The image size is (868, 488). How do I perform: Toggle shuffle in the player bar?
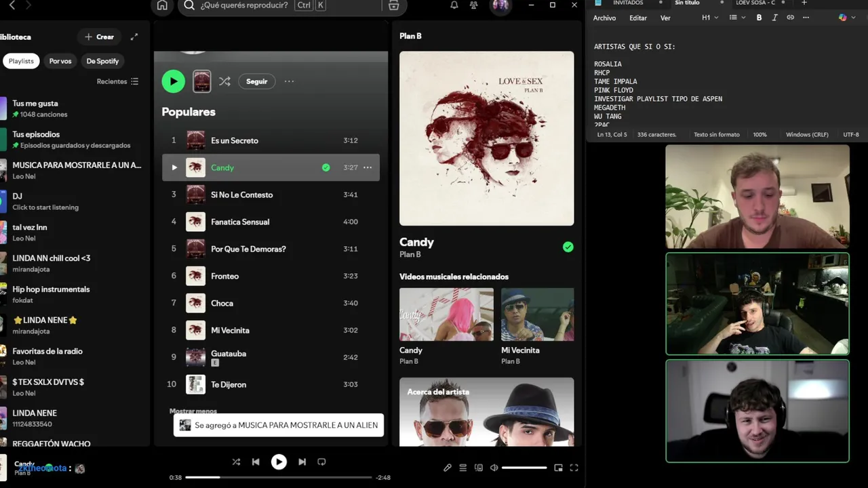click(236, 462)
